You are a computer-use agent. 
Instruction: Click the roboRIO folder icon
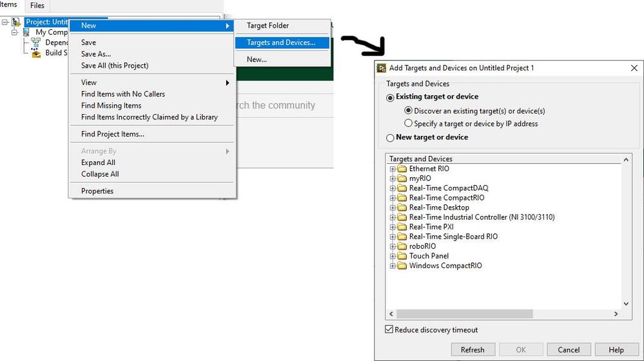coord(402,246)
